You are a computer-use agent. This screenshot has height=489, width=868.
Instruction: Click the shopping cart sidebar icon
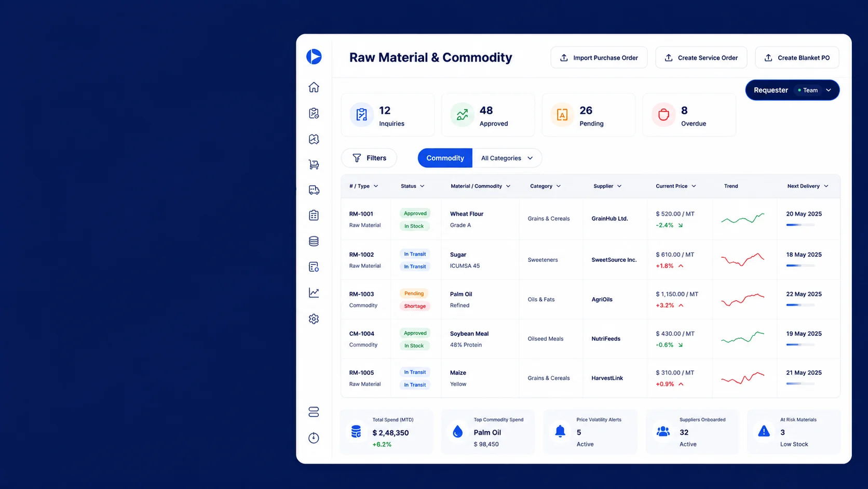coord(314,164)
